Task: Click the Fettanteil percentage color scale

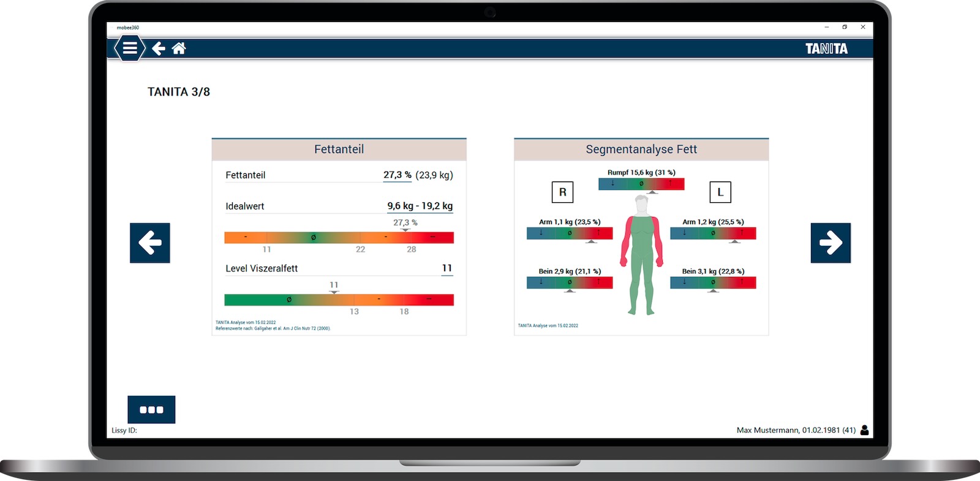Action: point(339,238)
